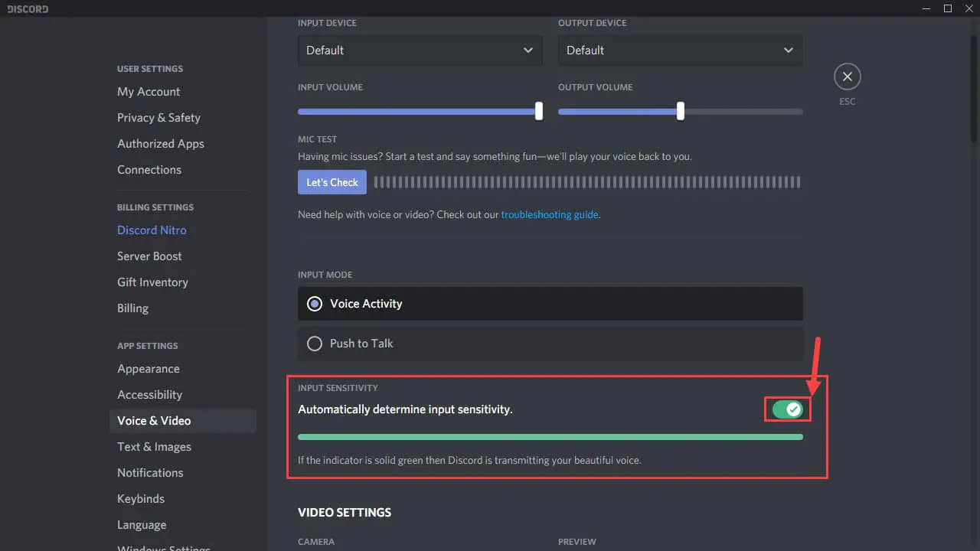Close the Discord window
The height and width of the screenshot is (551, 980).
click(969, 8)
